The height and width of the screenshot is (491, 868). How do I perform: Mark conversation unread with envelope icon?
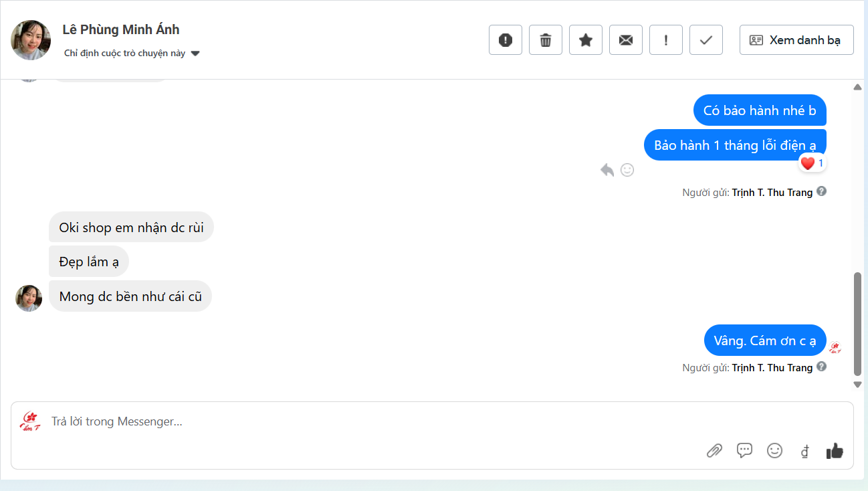(x=626, y=40)
